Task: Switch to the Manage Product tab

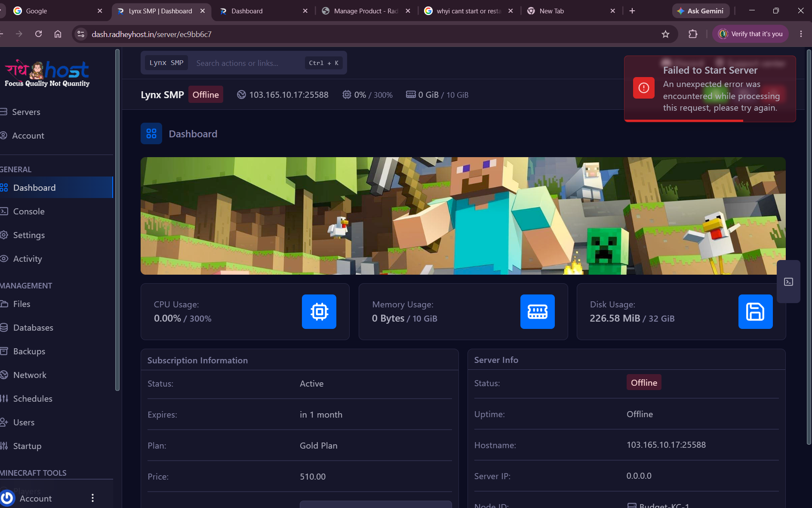Action: pyautogui.click(x=366, y=11)
